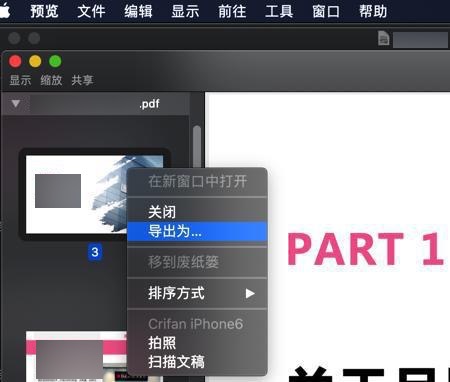Click the 排序方式 submenu arrow
This screenshot has height=382, width=450.
coord(250,293)
